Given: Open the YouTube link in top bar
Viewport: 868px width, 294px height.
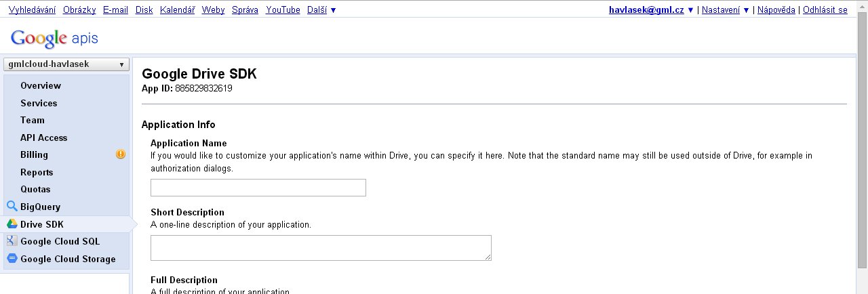Looking at the screenshot, I should [283, 10].
